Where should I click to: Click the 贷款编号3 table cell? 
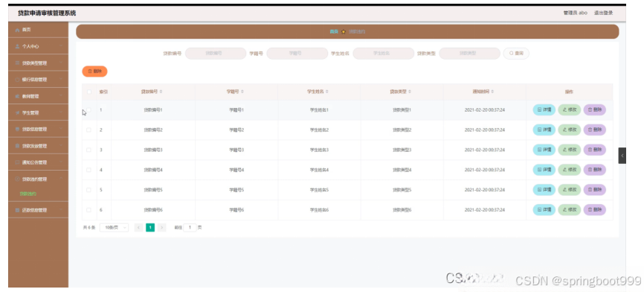tap(153, 150)
